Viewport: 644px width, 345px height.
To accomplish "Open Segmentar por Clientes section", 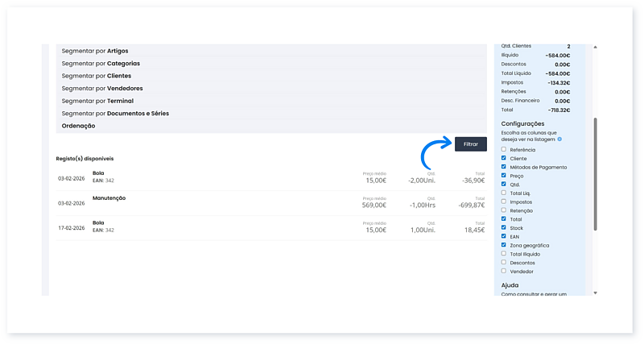I will (x=97, y=76).
